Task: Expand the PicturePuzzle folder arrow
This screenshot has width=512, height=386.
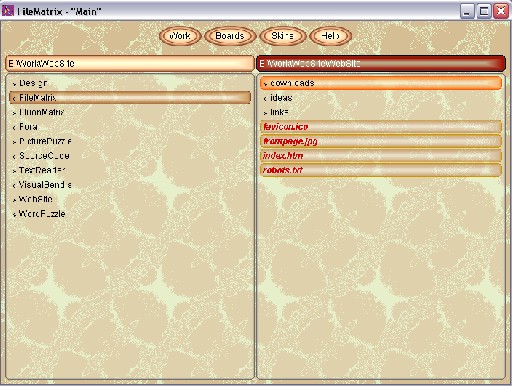Action: click(x=14, y=142)
